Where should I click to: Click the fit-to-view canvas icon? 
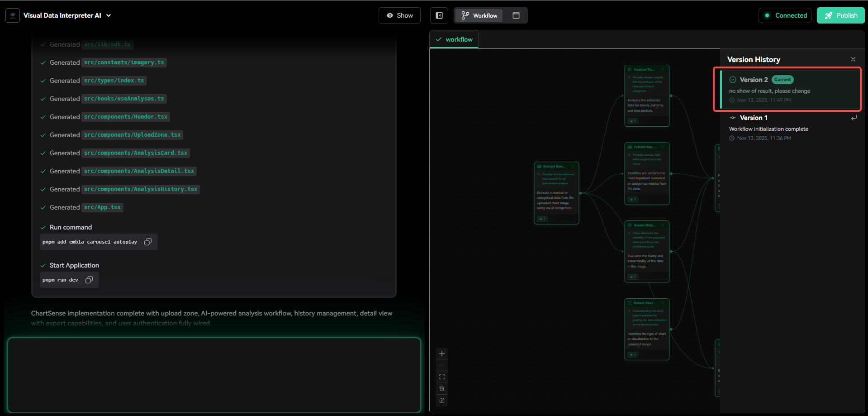(x=442, y=377)
